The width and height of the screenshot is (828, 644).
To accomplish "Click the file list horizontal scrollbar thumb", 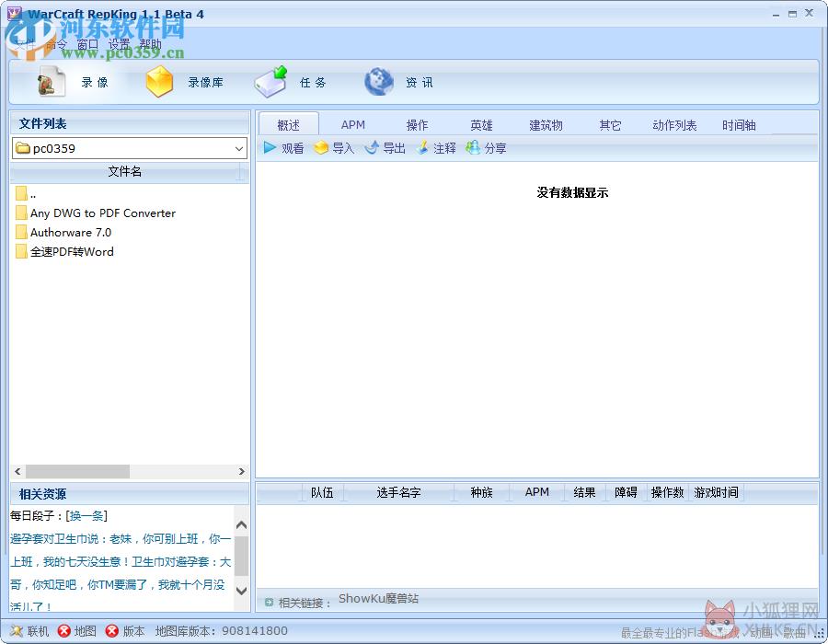I will coord(77,471).
